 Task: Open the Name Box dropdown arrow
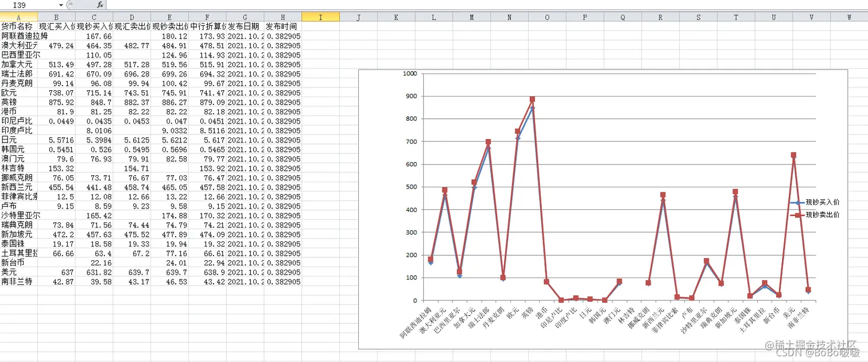coord(61,5)
